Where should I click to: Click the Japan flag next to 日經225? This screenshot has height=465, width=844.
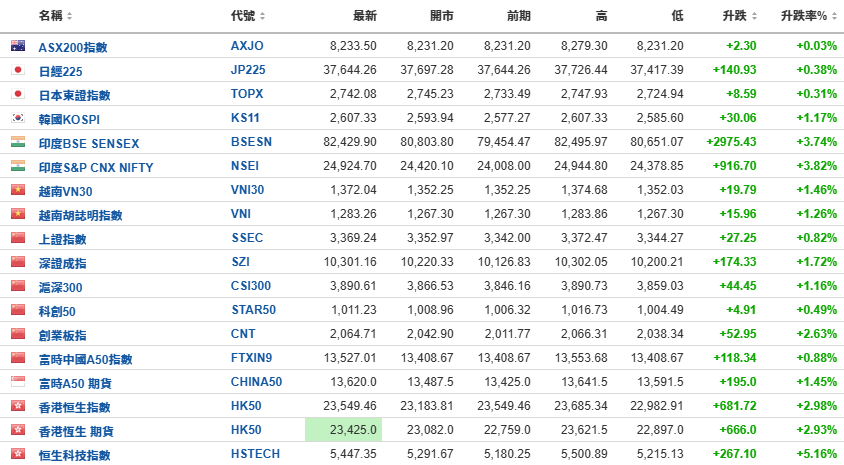click(18, 70)
